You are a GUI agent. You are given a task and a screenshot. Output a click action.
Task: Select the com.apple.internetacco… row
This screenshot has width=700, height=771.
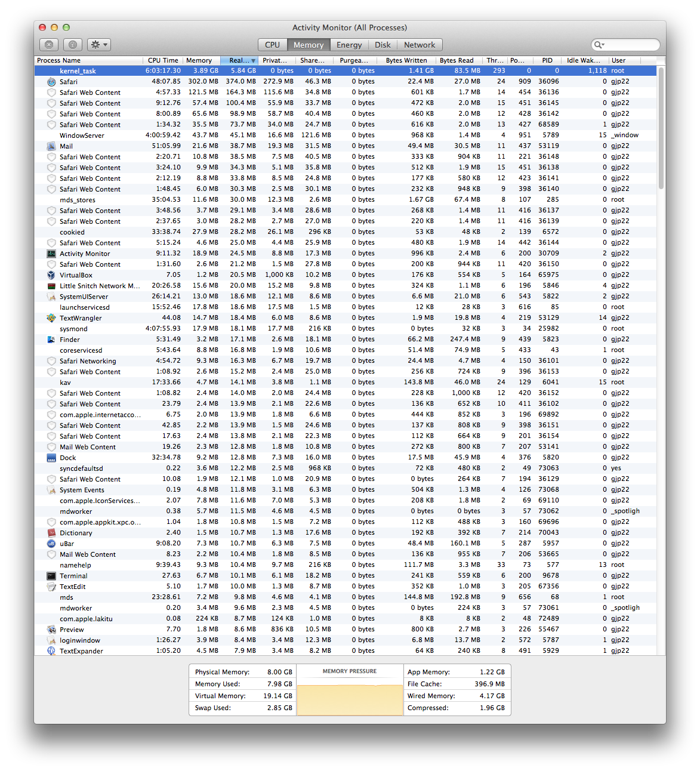[x=345, y=415]
